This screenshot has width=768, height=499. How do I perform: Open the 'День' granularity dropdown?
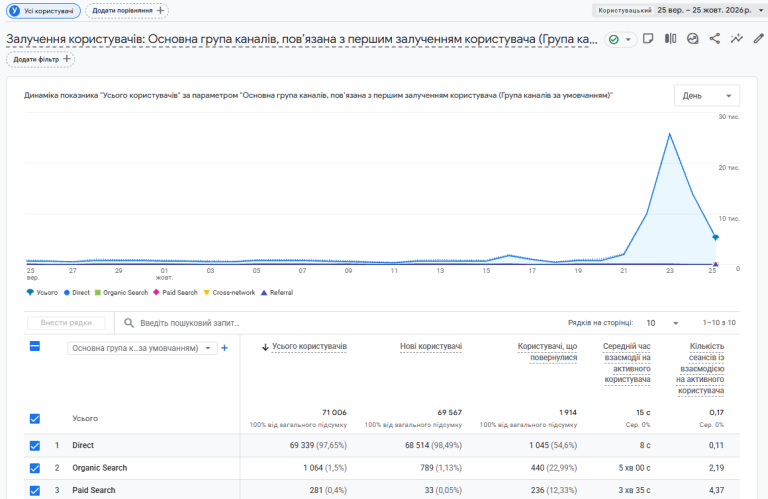point(707,96)
